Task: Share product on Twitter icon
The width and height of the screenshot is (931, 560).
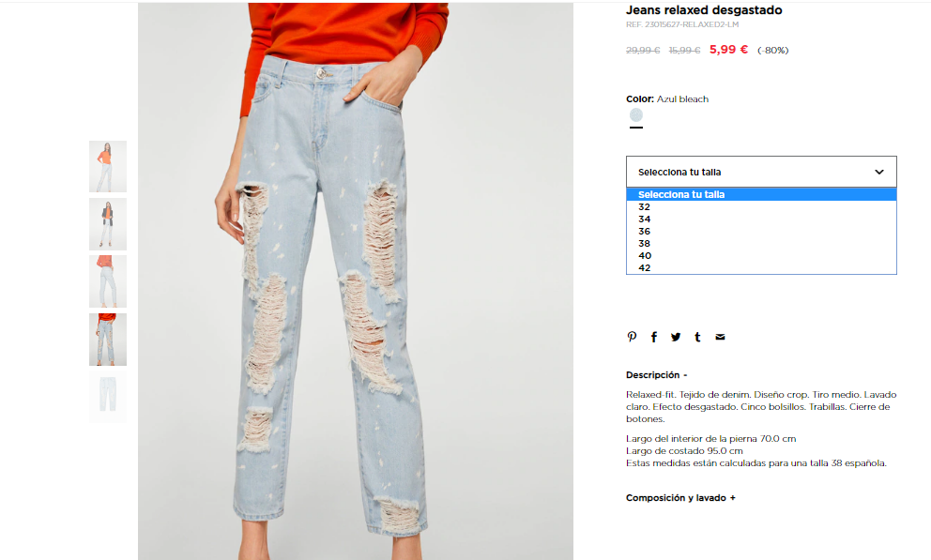Action: (676, 337)
